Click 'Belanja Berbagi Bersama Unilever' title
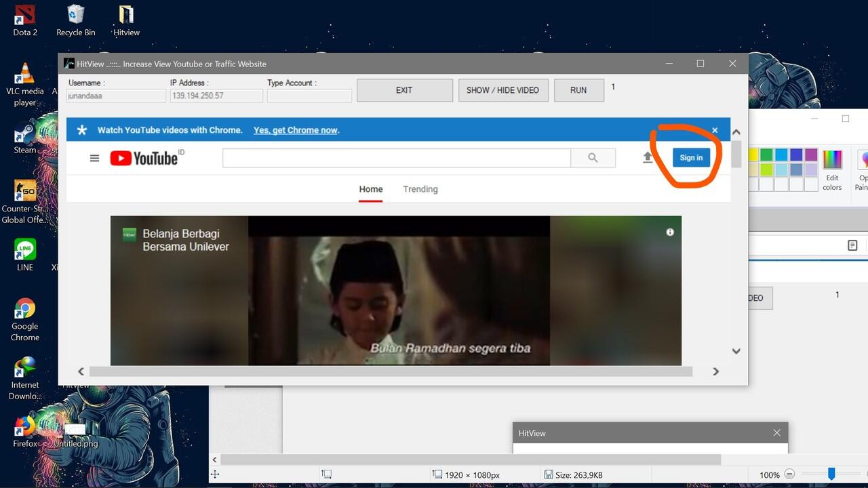The height and width of the screenshot is (488, 868). pos(186,240)
